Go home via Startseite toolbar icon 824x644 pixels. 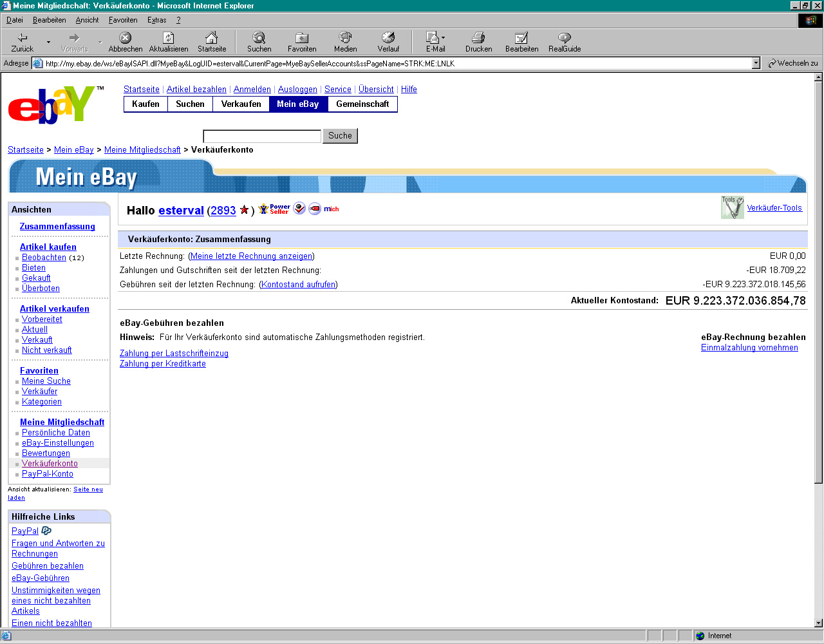point(212,37)
